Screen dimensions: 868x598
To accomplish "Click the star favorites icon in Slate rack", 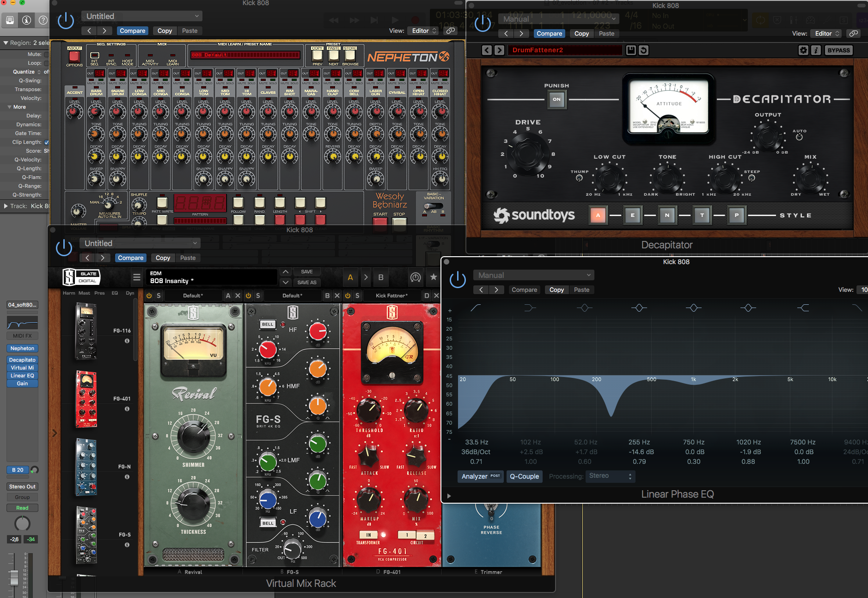I will click(x=433, y=277).
